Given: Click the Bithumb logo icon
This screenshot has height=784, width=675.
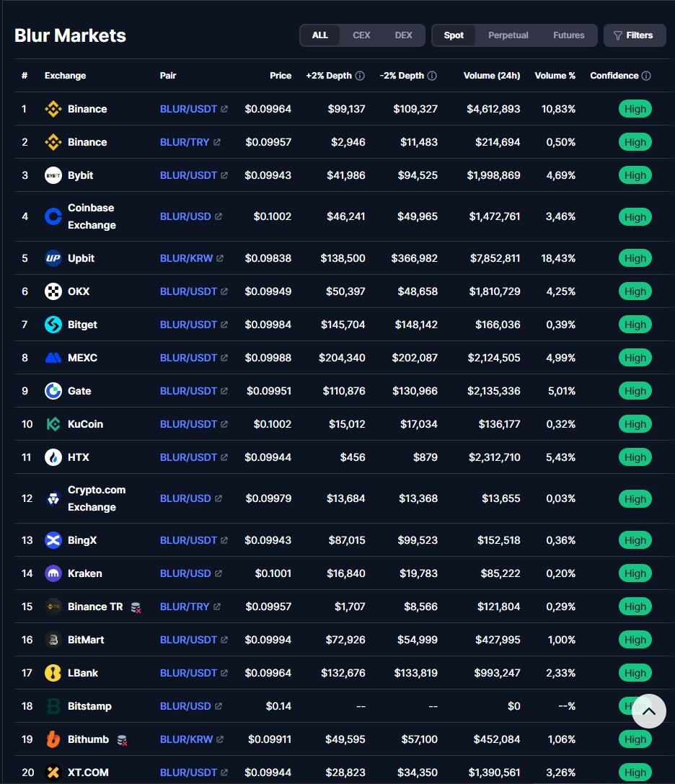Looking at the screenshot, I should pos(53,739).
